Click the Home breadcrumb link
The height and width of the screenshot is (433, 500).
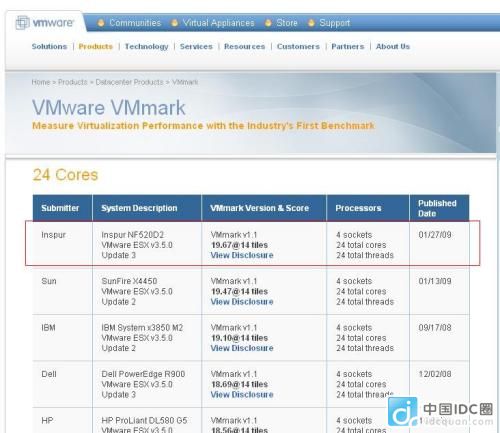(41, 82)
